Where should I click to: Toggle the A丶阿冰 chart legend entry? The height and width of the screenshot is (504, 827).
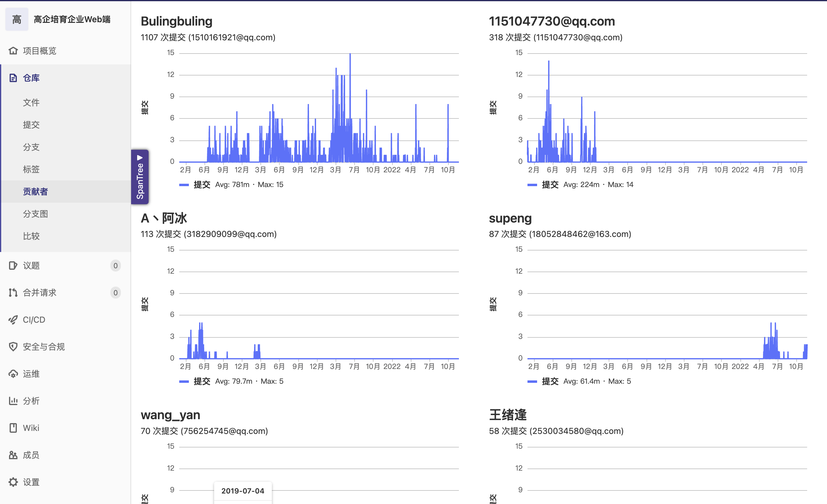(x=201, y=381)
